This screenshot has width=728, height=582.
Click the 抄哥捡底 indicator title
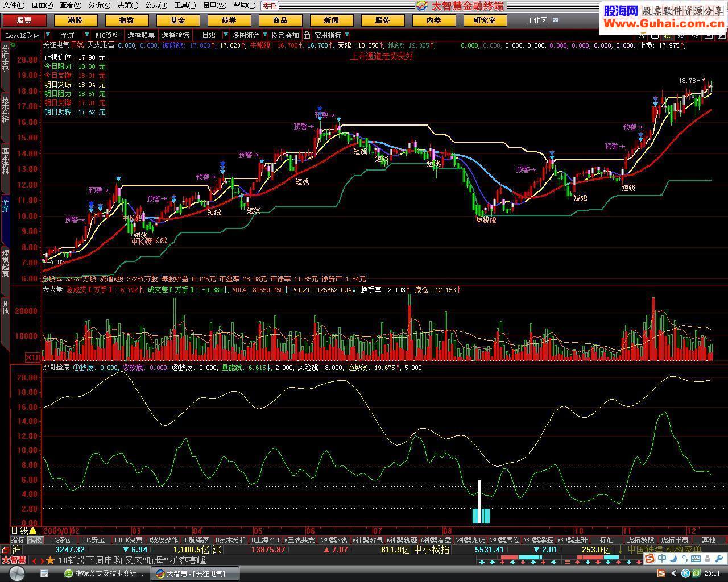pyautogui.click(x=56, y=368)
